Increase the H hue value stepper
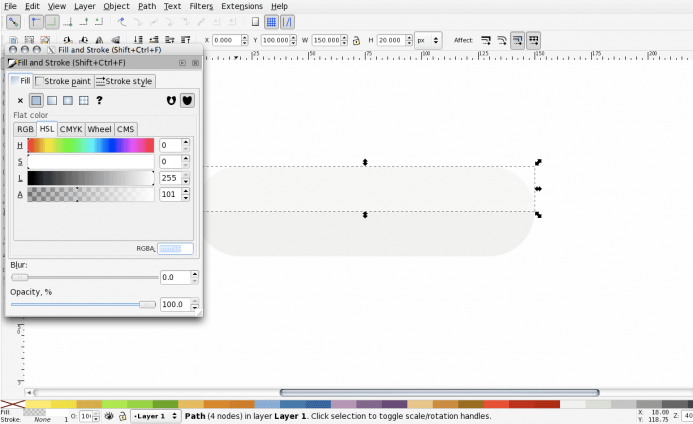The image size is (693, 424). [186, 142]
